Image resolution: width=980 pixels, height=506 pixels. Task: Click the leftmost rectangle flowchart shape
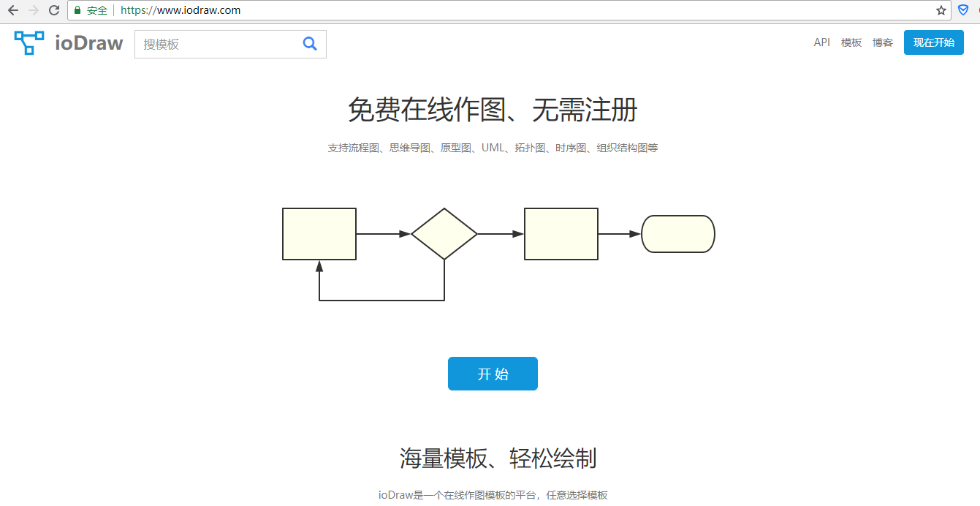coord(319,233)
